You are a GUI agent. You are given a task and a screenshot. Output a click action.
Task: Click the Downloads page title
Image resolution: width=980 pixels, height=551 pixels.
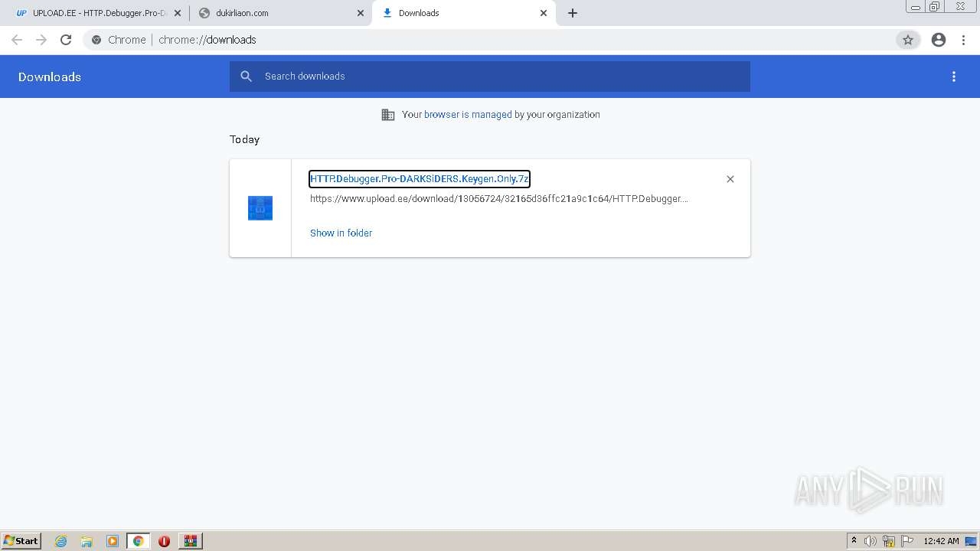coord(50,77)
